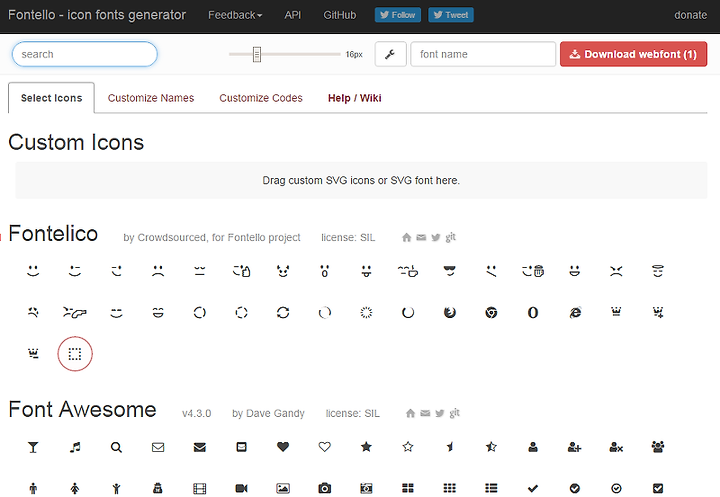
Task: Select the dotted radial spinner icon
Action: point(366,313)
